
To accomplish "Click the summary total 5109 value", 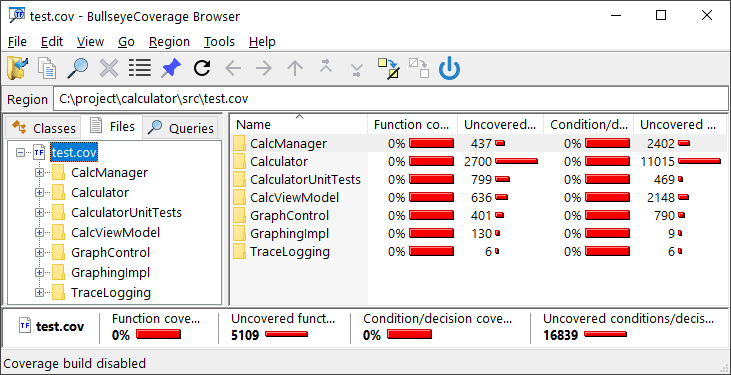I will [245, 335].
